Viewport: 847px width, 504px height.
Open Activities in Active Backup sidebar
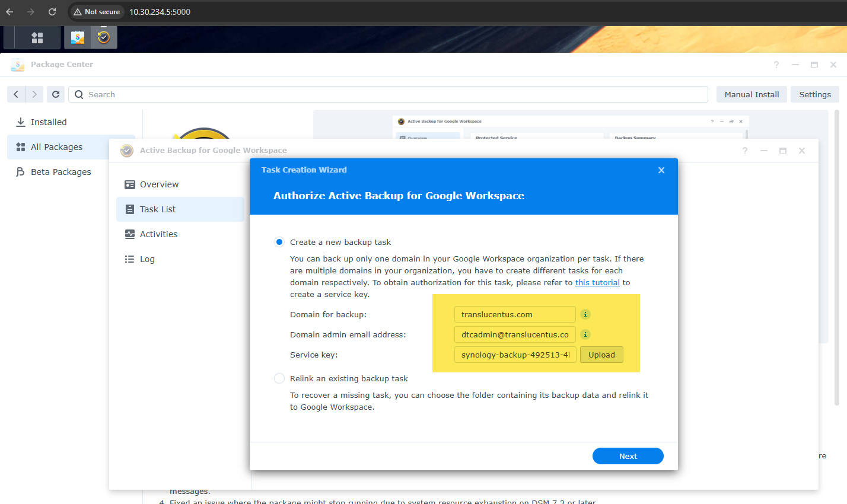(180, 234)
